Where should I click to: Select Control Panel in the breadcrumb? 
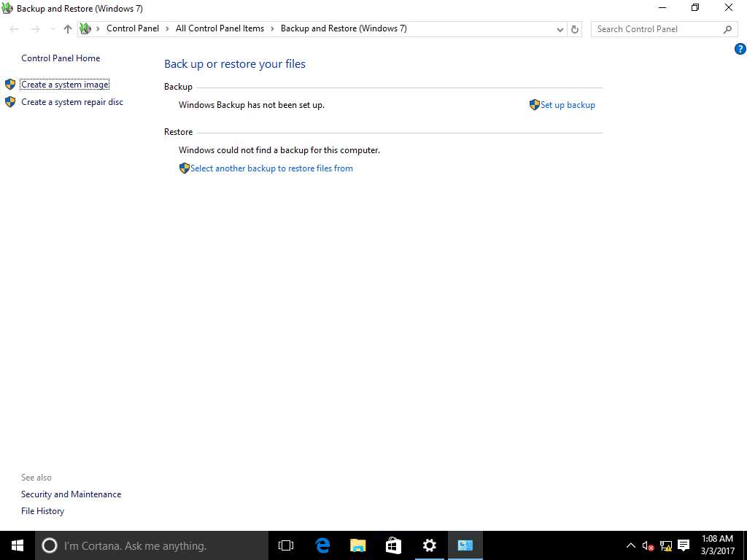point(133,28)
